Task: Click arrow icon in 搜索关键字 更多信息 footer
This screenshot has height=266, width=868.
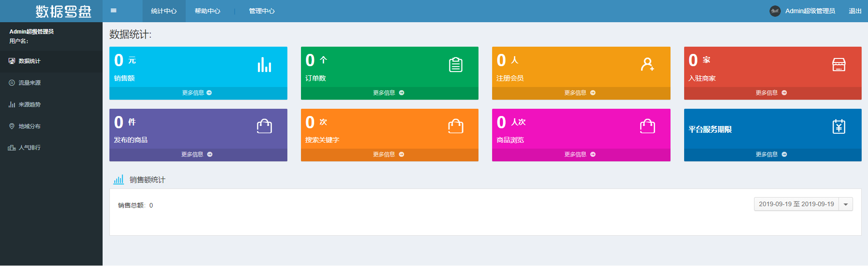Action: 401,155
